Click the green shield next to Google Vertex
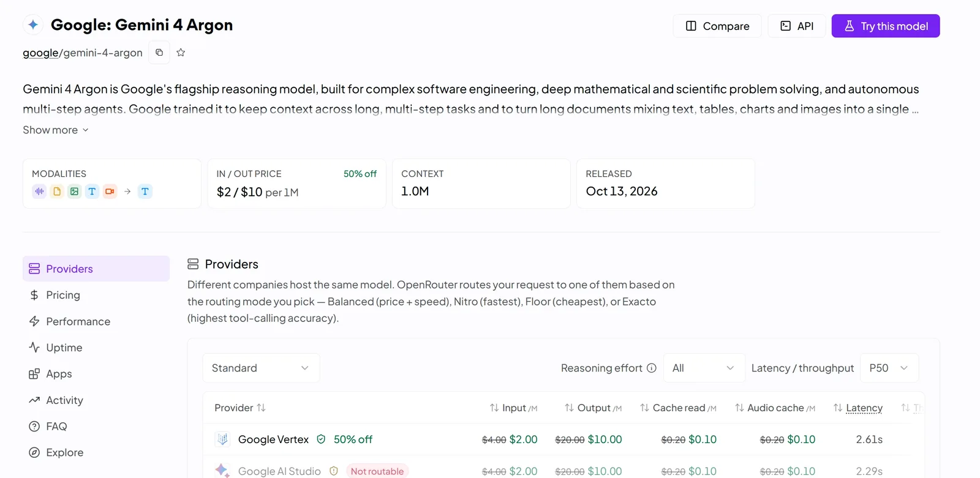The image size is (980, 478). pyautogui.click(x=321, y=439)
